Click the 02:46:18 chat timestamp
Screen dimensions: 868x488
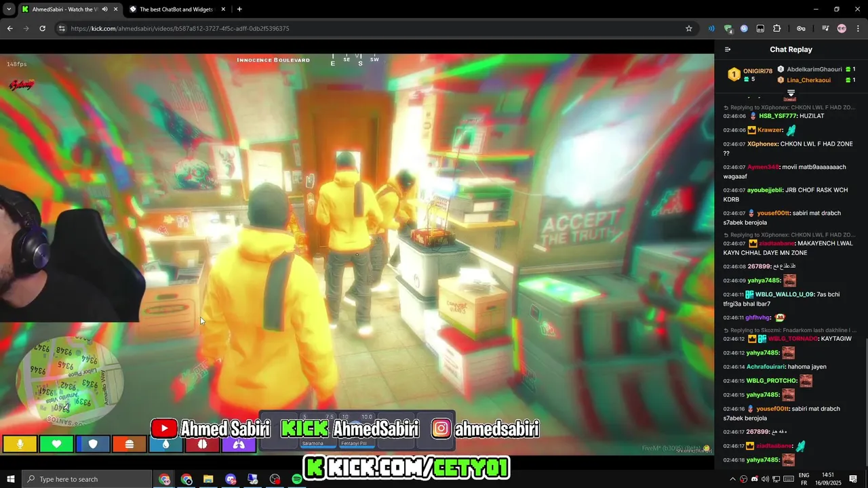point(734,460)
